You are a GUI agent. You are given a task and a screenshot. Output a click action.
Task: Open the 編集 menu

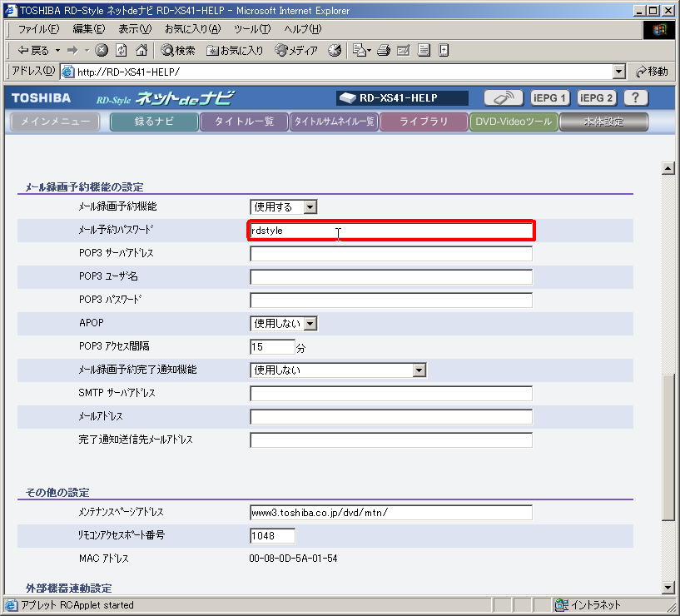point(89,29)
